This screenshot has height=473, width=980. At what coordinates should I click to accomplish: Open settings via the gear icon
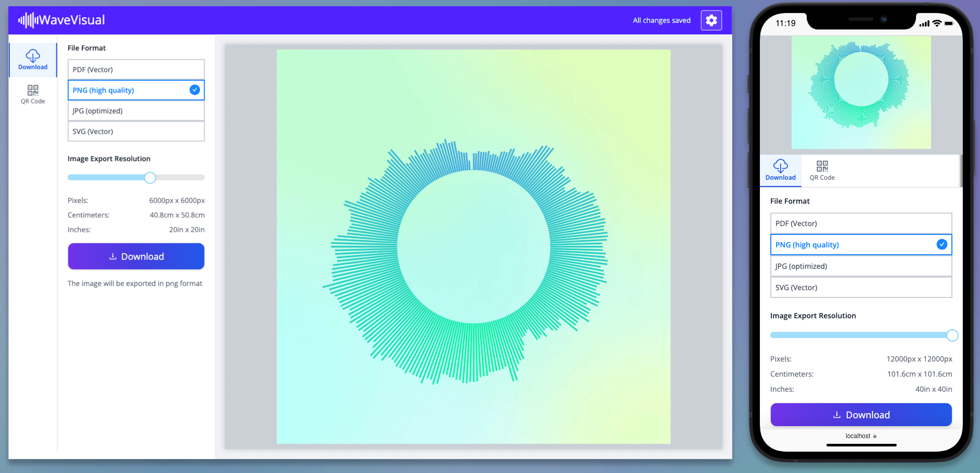711,20
